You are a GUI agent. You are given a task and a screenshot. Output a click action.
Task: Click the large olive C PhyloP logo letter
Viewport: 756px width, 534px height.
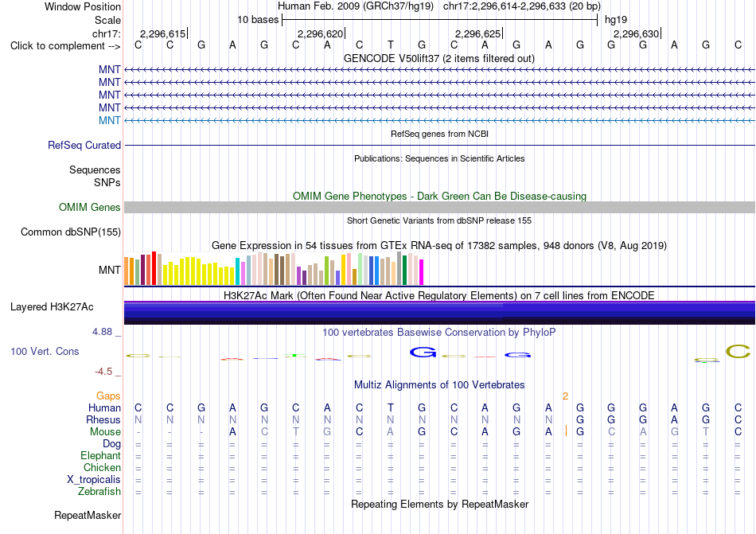738,352
